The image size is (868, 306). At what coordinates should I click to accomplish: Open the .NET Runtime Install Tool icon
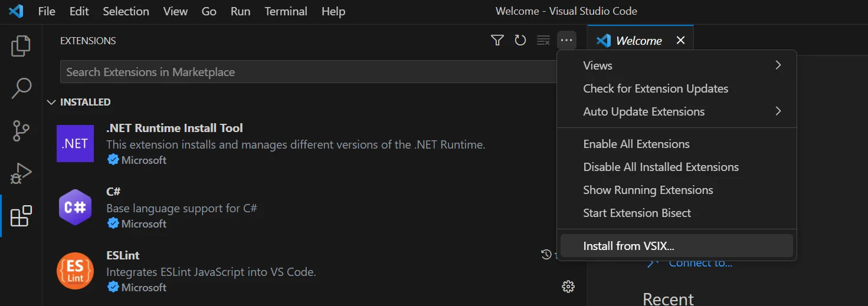coord(75,143)
